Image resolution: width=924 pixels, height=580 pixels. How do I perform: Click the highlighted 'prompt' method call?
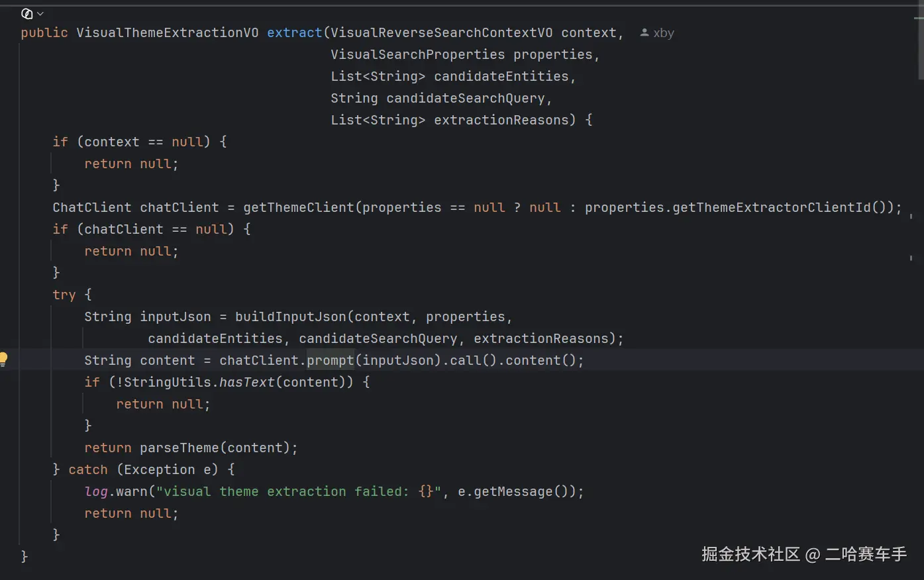(x=331, y=360)
